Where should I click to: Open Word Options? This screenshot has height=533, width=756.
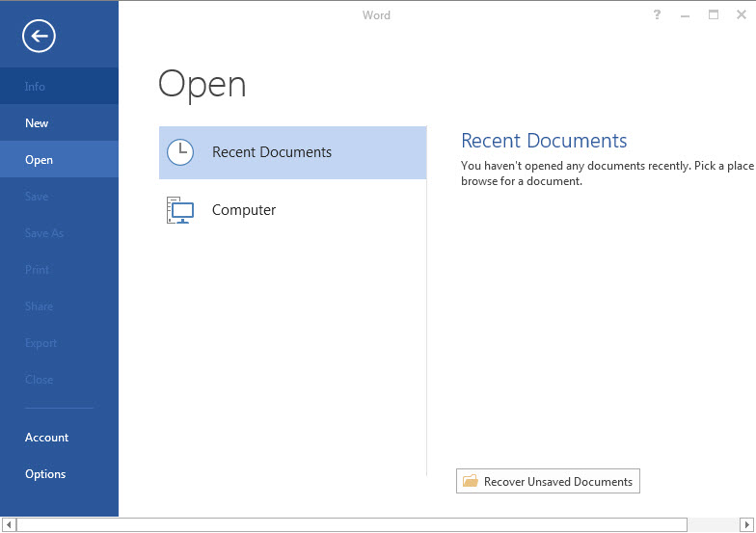[x=60, y=474]
